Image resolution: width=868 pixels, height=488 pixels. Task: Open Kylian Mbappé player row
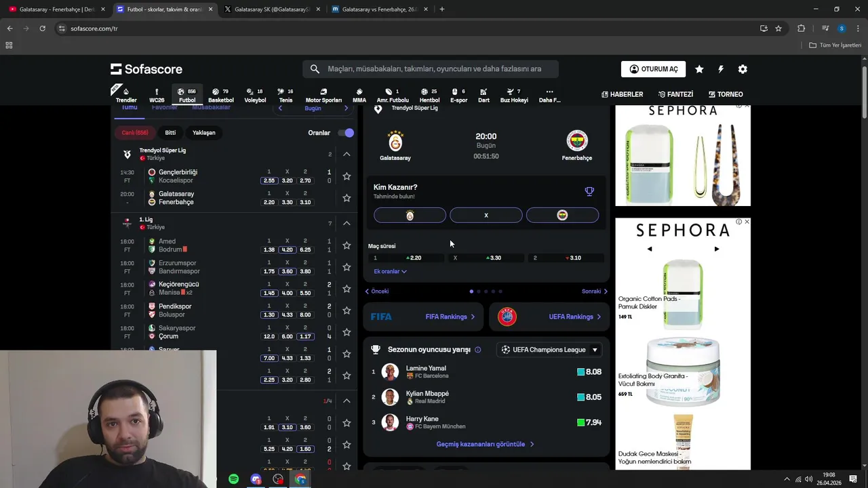click(486, 397)
